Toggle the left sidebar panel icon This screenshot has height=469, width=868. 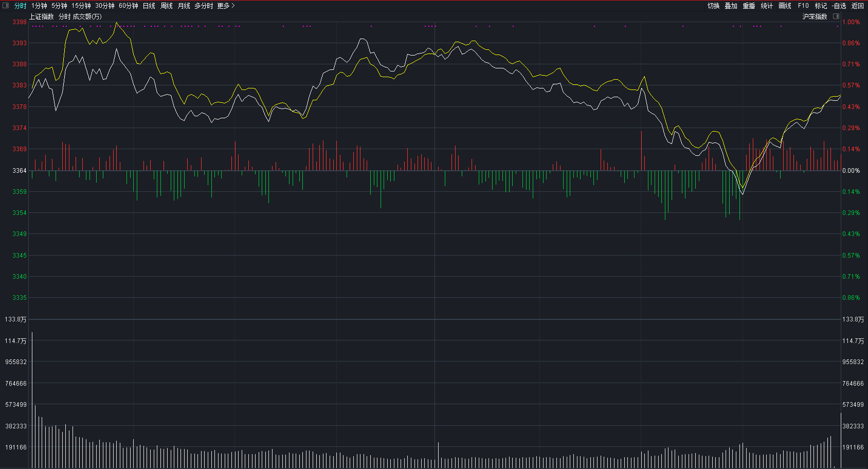point(6,6)
